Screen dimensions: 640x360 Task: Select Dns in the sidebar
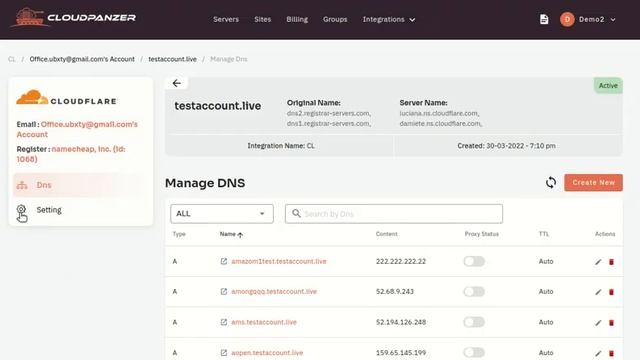(80, 185)
